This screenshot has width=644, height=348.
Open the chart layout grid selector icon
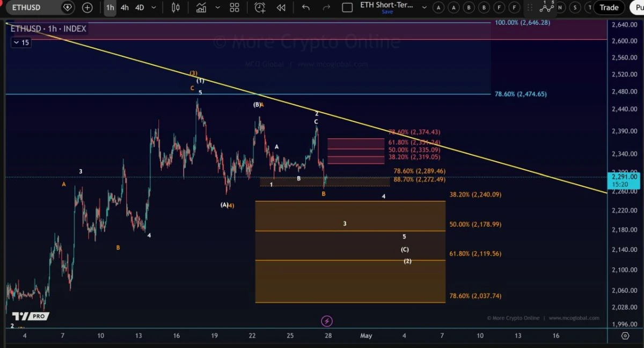click(234, 8)
